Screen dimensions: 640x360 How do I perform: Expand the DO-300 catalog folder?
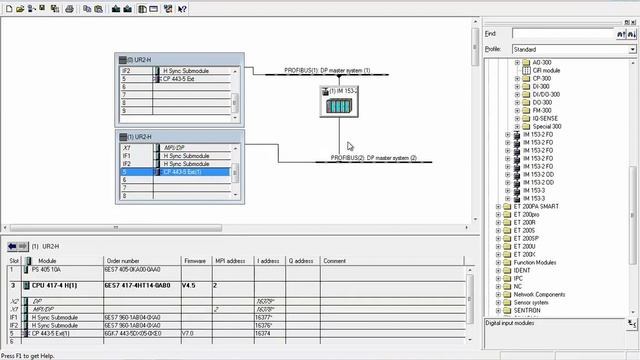(517, 102)
